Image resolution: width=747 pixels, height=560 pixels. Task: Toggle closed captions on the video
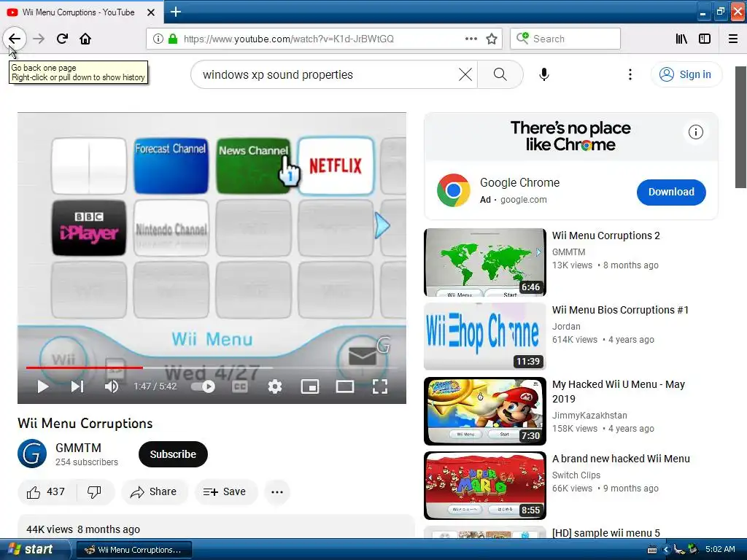point(239,386)
